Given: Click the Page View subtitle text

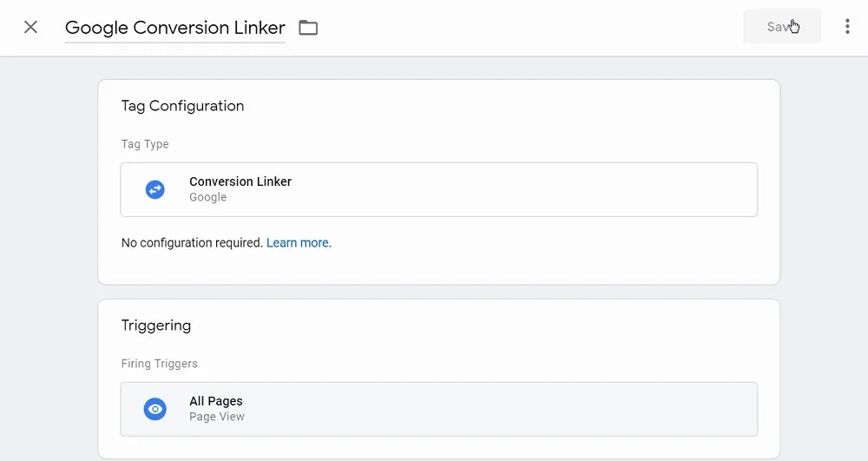Looking at the screenshot, I should 217,417.
